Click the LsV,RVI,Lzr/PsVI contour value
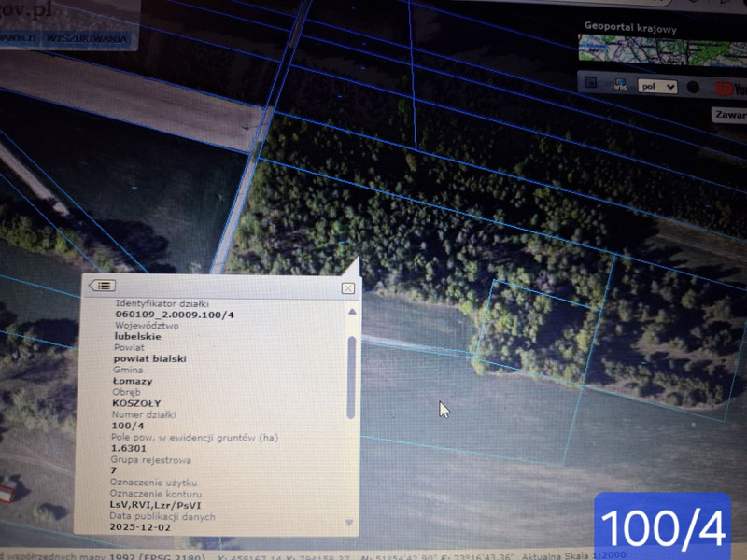Viewport: 747px width, 560px height. (155, 504)
